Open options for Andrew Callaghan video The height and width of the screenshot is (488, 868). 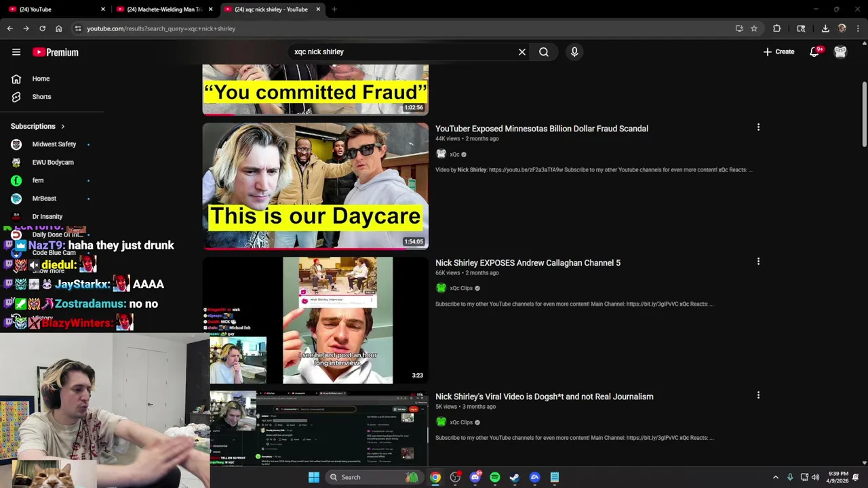pyautogui.click(x=758, y=262)
